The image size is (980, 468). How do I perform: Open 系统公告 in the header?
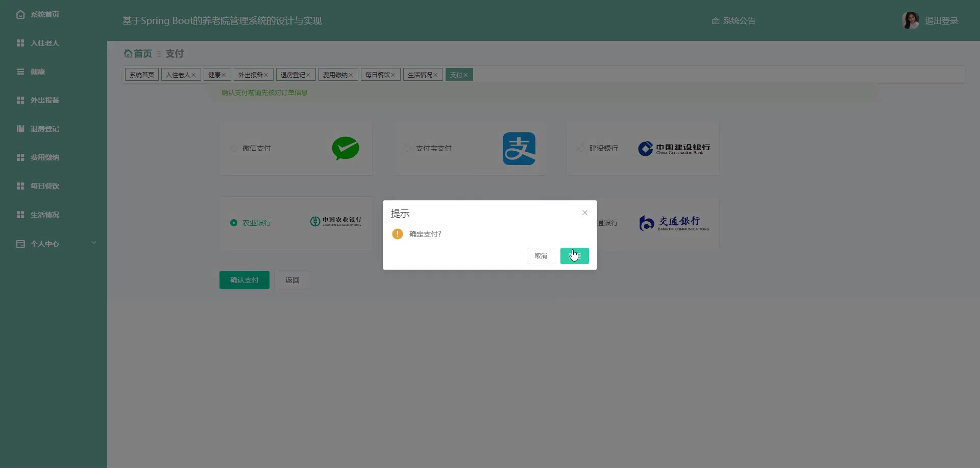[739, 21]
